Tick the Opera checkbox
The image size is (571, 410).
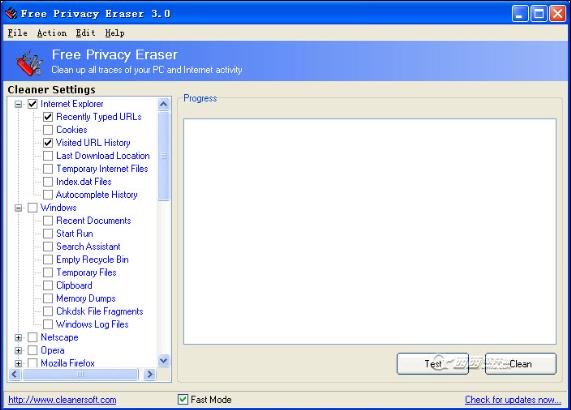click(x=33, y=350)
